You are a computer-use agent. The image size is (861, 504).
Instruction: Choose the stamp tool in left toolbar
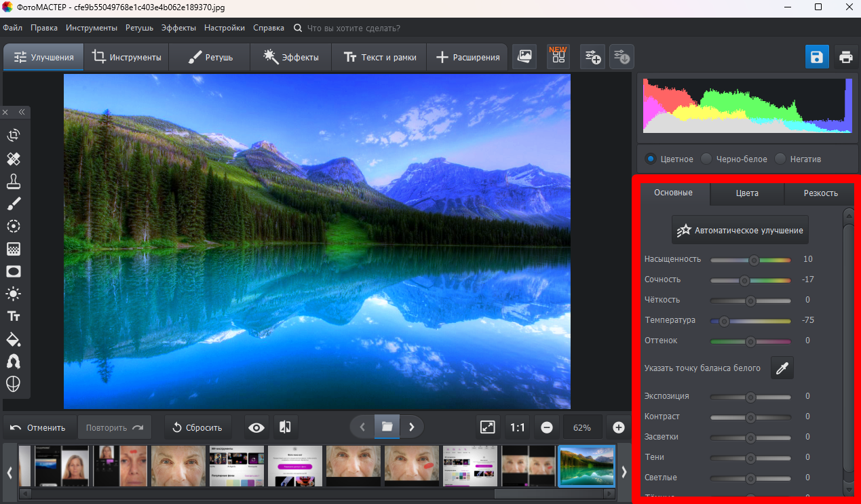click(x=14, y=181)
